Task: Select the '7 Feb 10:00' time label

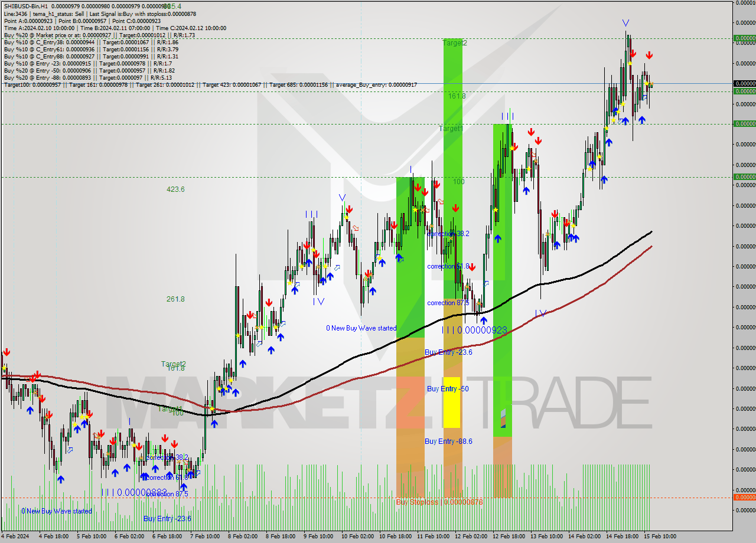Action: (x=205, y=537)
